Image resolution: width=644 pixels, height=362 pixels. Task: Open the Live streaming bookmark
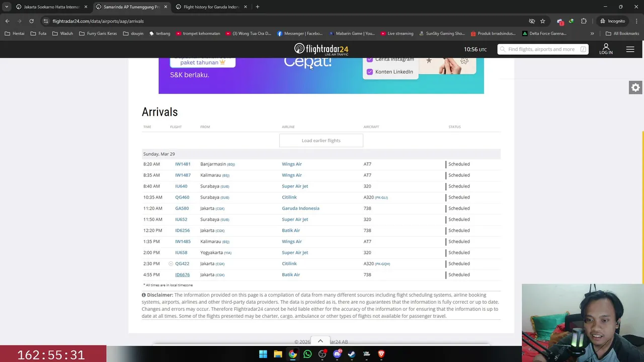(x=397, y=34)
